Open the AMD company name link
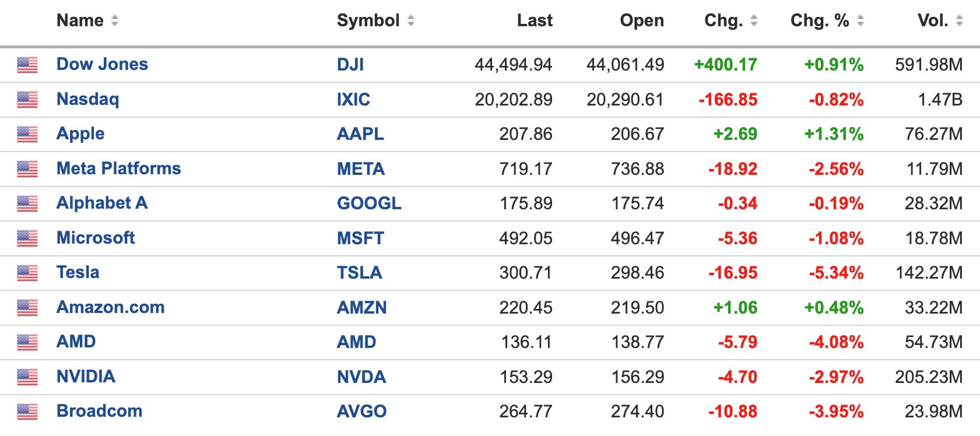Screen dimensions: 980x436 [76, 342]
